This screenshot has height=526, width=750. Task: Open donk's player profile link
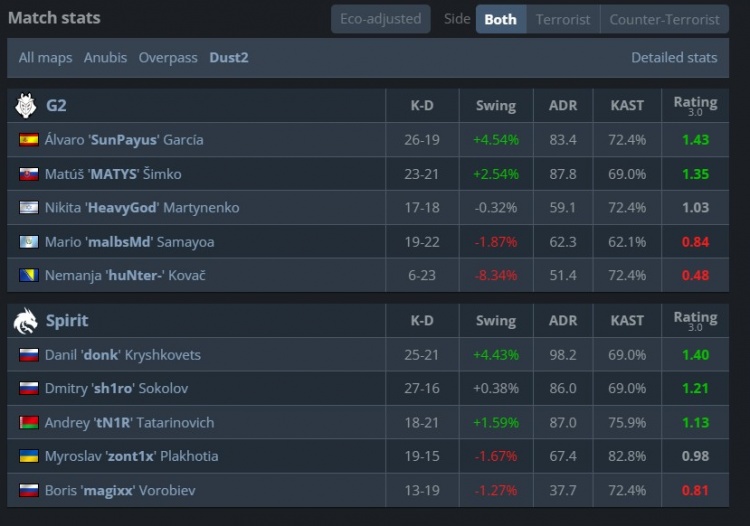pyautogui.click(x=123, y=355)
